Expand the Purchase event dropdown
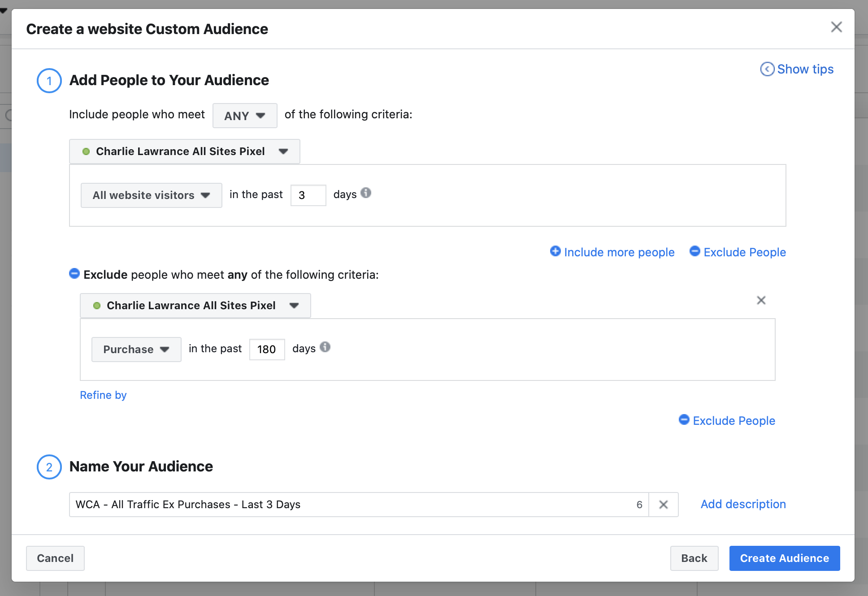This screenshot has width=868, height=596. click(135, 348)
